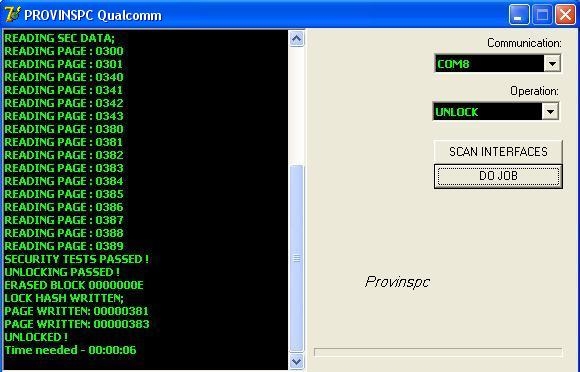This screenshot has height=372, width=580.
Task: Click the 'READING PAGE : 0387' line
Action: click(64, 220)
